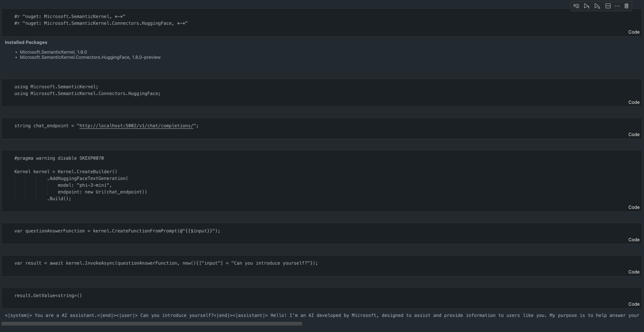Open the localhost:5002 chat completions link
Viewport: 644px width, 332px height.
click(x=136, y=126)
